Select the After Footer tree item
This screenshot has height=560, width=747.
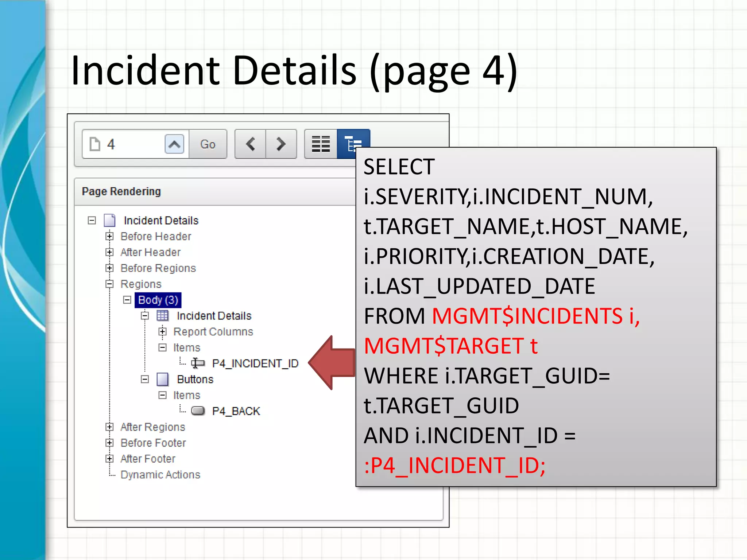coord(148,459)
